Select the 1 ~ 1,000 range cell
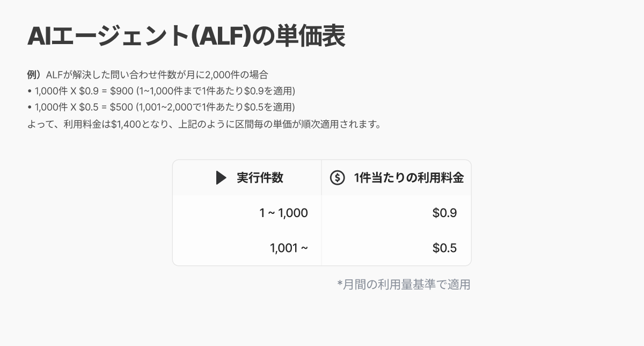 283,213
